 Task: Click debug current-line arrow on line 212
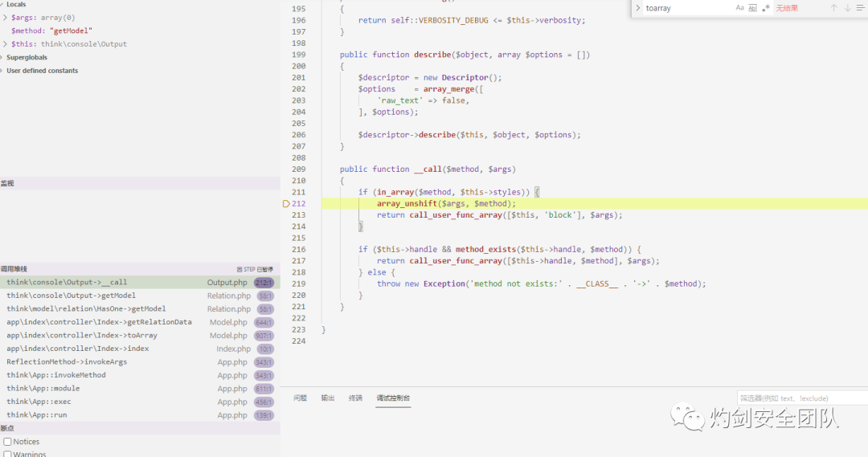[x=286, y=204]
